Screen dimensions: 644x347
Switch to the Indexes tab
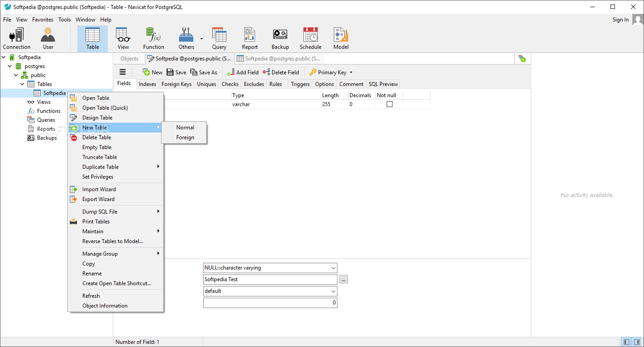(x=147, y=84)
